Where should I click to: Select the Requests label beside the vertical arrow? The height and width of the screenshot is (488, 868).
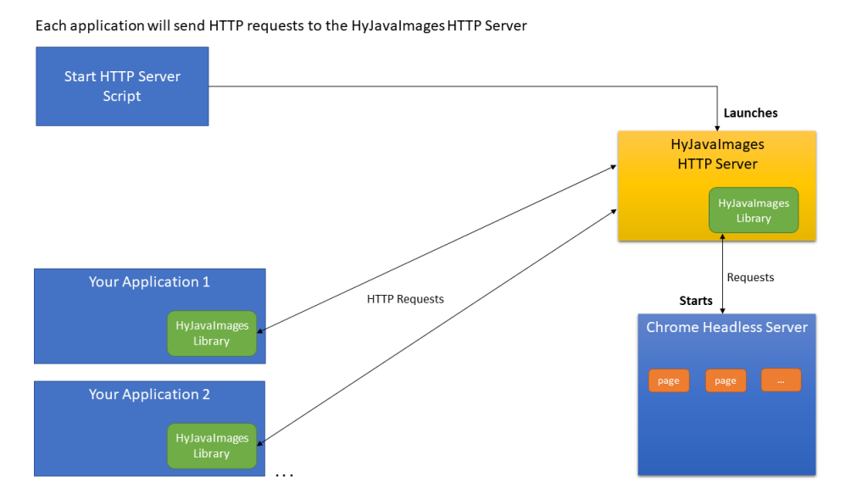coord(750,277)
